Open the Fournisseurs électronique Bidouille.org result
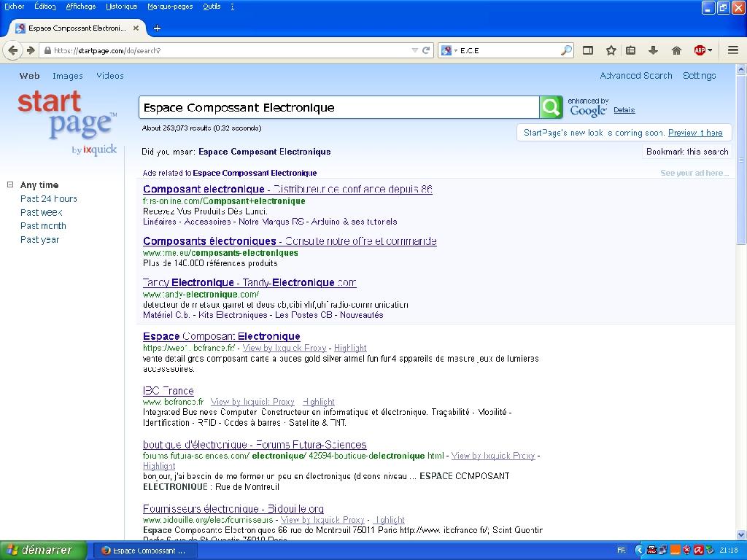The height and width of the screenshot is (560, 747). pyautogui.click(x=233, y=508)
